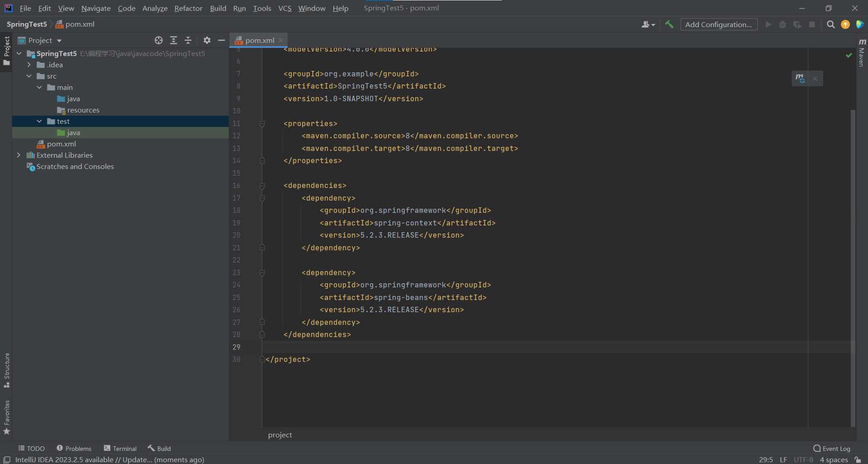Toggle Project sidebar stripe button
Viewport: 868px width, 464px height.
point(6,51)
